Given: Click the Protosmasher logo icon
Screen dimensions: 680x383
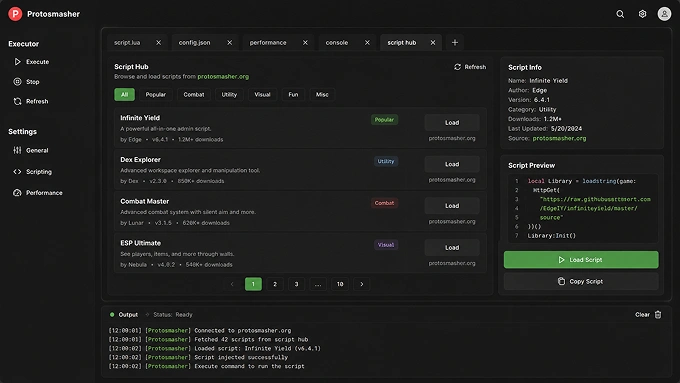Looking at the screenshot, I should point(15,14).
